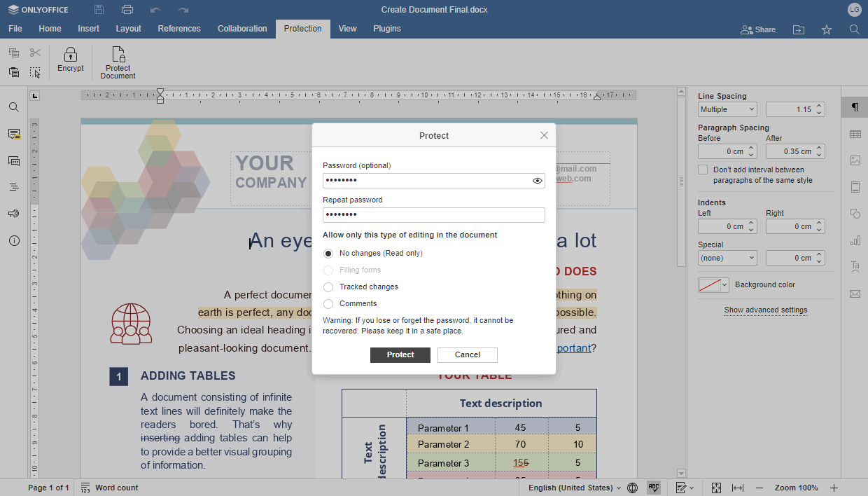Open the Background color swatch
Image resolution: width=868 pixels, height=496 pixels.
pyautogui.click(x=713, y=284)
